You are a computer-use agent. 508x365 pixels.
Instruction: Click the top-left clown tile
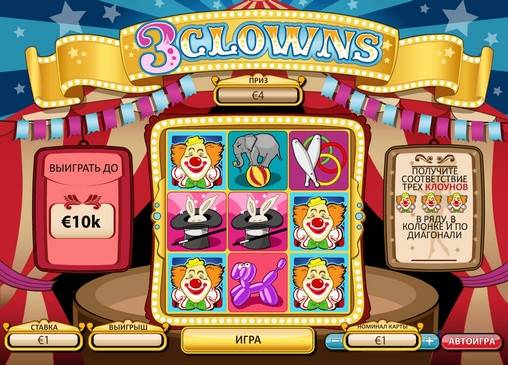click(x=197, y=160)
